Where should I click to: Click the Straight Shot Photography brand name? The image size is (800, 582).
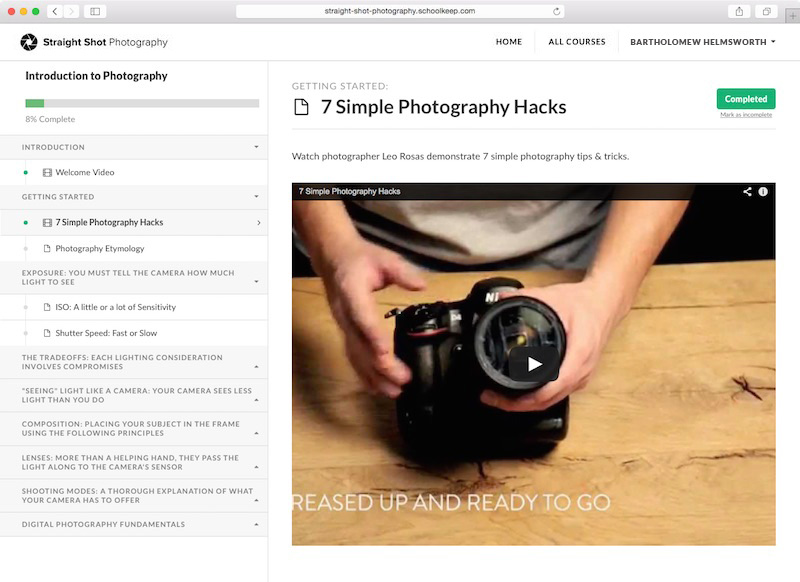[105, 42]
